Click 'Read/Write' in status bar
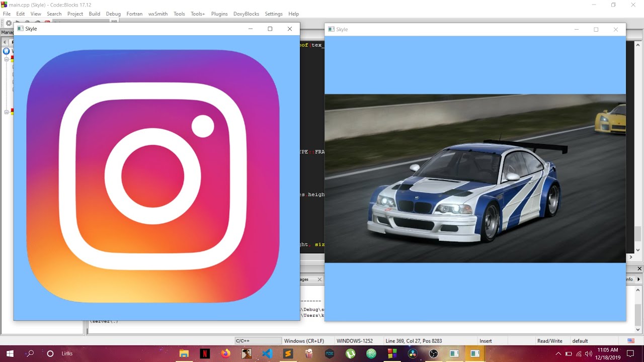The height and width of the screenshot is (362, 644). pyautogui.click(x=549, y=341)
